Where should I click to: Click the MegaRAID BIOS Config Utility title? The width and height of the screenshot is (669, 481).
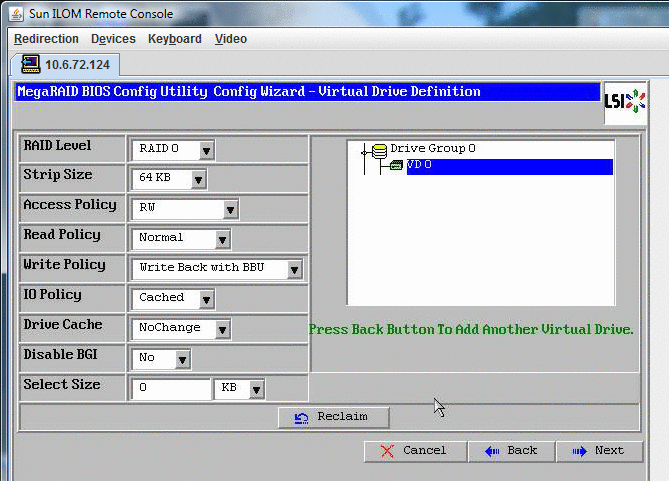(x=249, y=91)
